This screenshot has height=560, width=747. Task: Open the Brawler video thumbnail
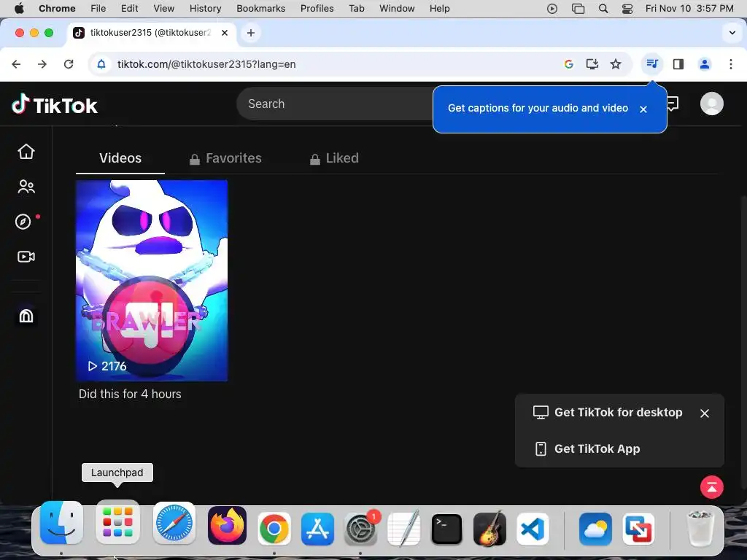coord(152,281)
